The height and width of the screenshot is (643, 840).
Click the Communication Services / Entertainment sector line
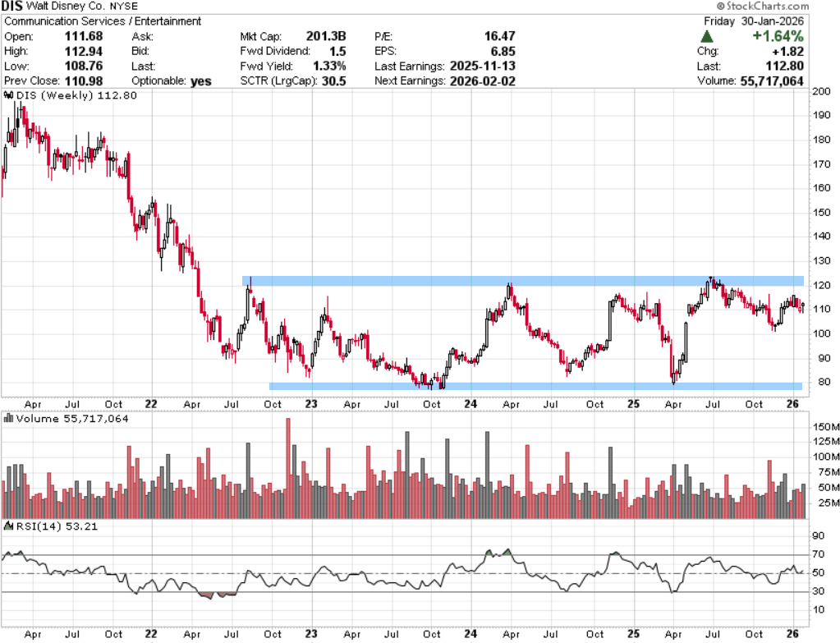[x=103, y=21]
